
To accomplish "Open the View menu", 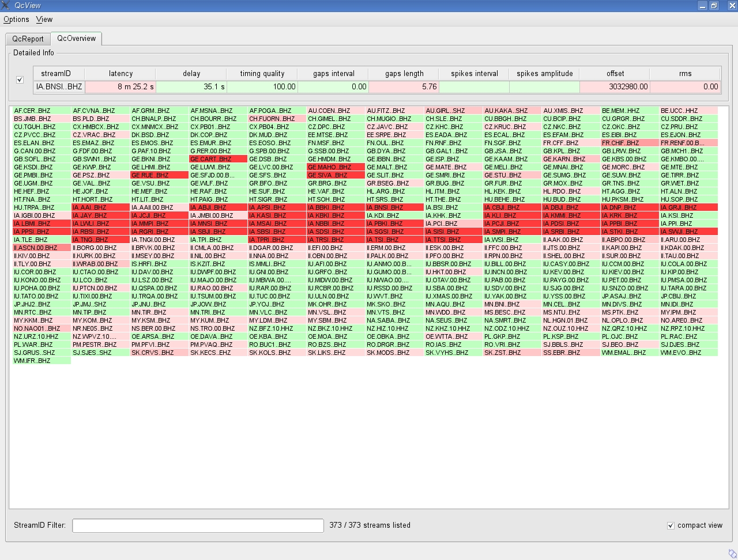I will 44,19.
